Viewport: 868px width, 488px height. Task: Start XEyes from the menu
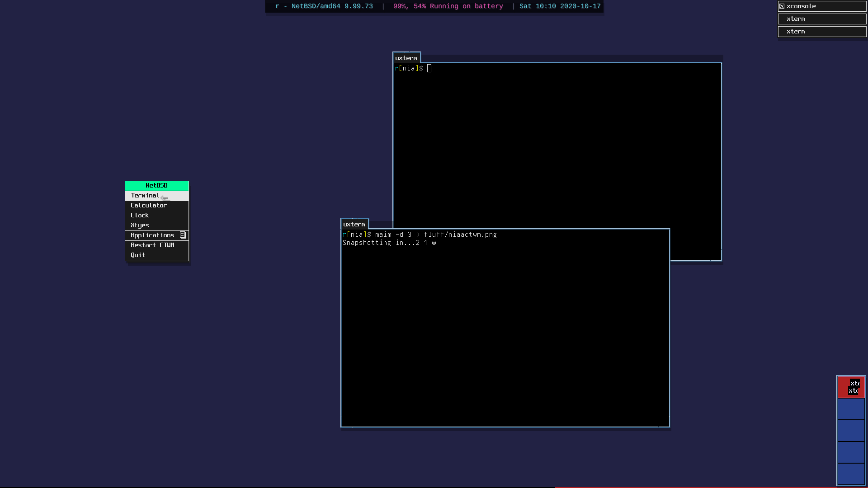pyautogui.click(x=140, y=225)
